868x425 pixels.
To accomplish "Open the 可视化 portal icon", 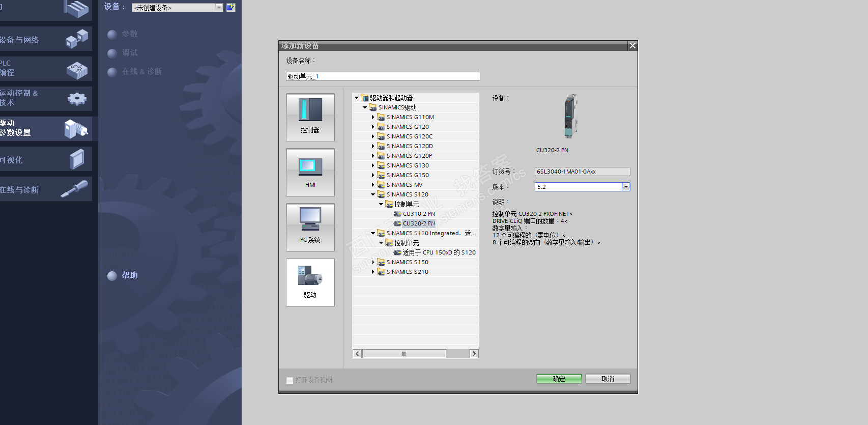I will click(x=77, y=159).
